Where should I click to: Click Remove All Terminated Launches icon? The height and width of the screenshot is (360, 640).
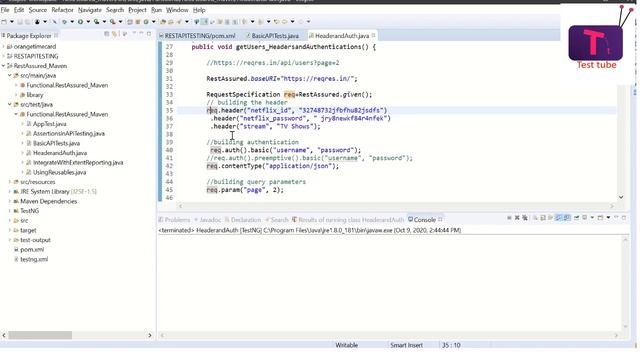click(x=525, y=218)
